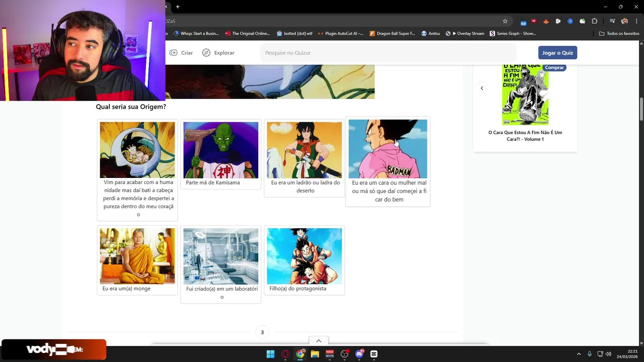
Task: Click the volume speaker tray icon
Action: (608, 354)
